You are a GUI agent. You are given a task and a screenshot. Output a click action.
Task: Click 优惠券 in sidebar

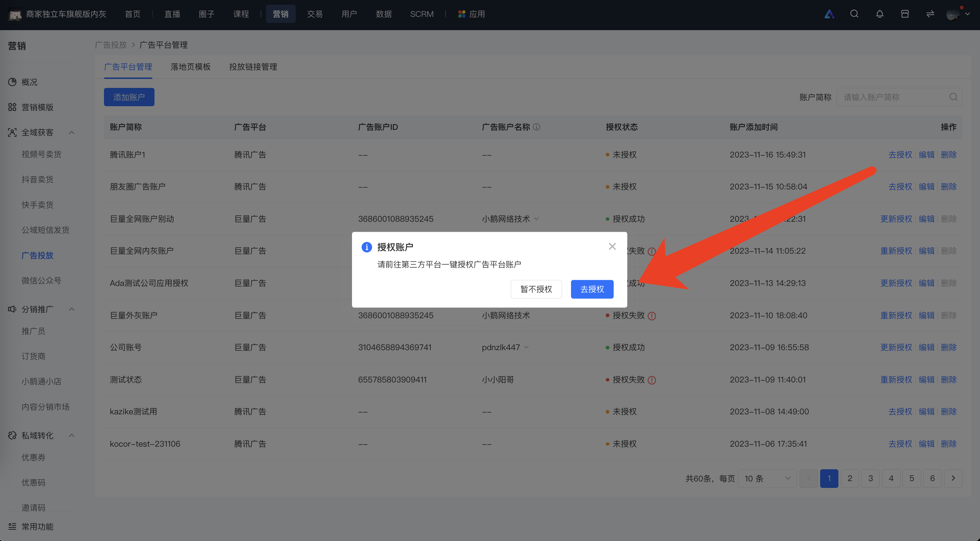pos(33,457)
